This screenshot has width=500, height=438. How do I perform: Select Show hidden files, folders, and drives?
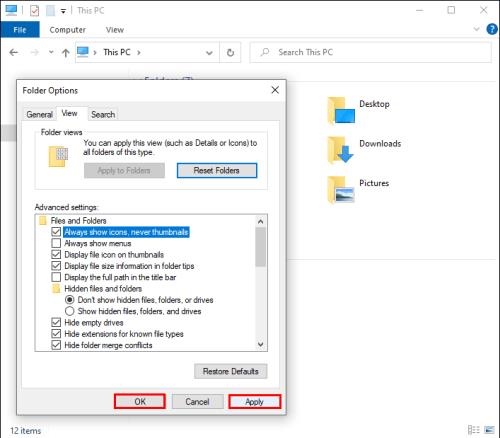pos(69,311)
